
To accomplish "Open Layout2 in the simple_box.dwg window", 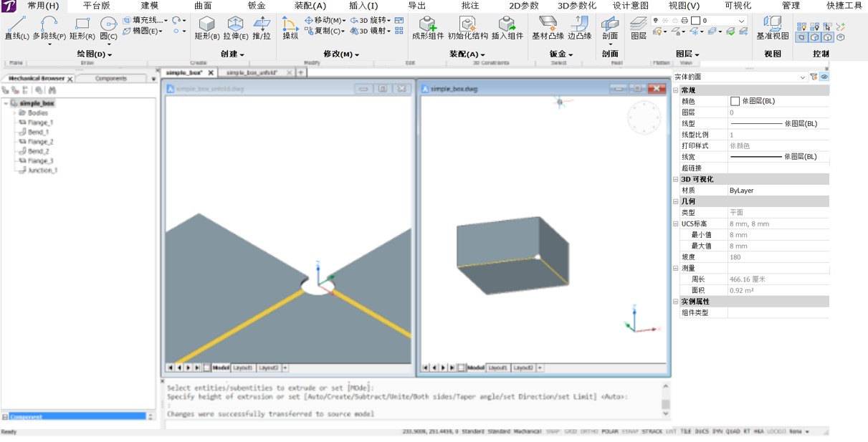I will [523, 367].
